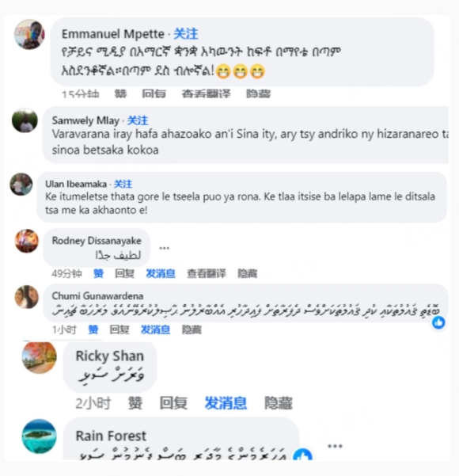The image size is (459, 476).
Task: Follow Samwely Mlay via 关注 link
Action: point(138,120)
